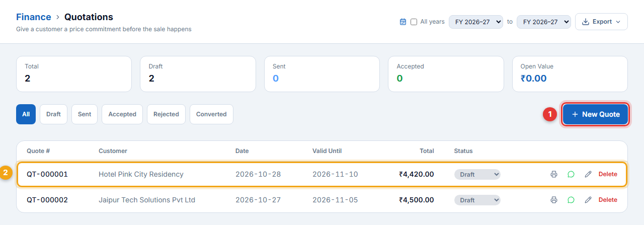
Task: Click valid until 2026-11-10
Action: 335,174
